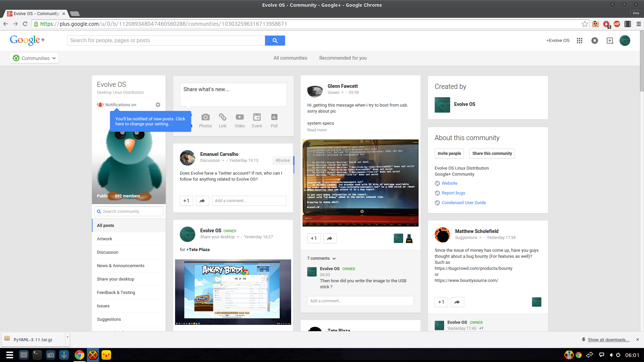Select Issues category in sidebar
The width and height of the screenshot is (644, 362).
[x=129, y=306]
